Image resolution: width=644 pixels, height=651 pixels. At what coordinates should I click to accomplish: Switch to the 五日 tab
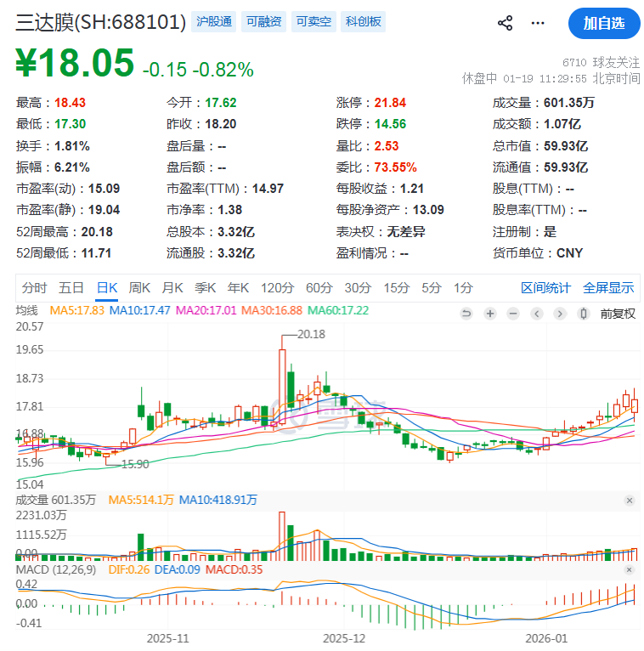(71, 288)
